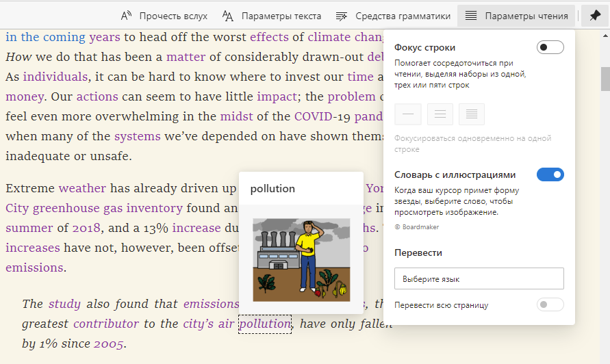Pin the reader toolbar

click(595, 16)
